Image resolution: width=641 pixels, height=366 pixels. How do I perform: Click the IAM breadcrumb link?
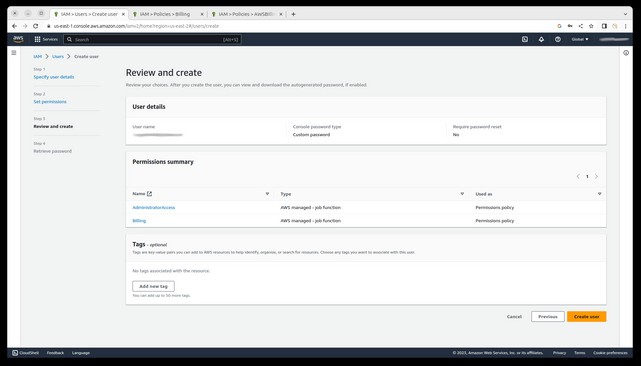[x=38, y=56]
